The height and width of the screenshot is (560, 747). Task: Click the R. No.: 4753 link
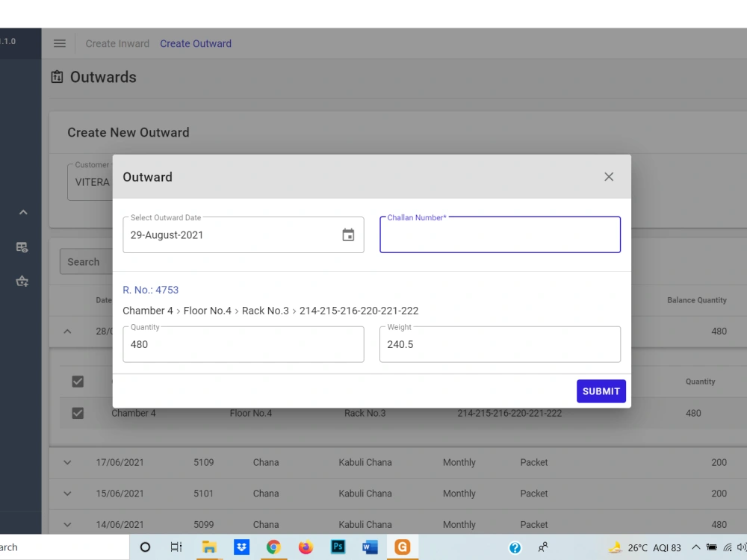pyautogui.click(x=151, y=290)
